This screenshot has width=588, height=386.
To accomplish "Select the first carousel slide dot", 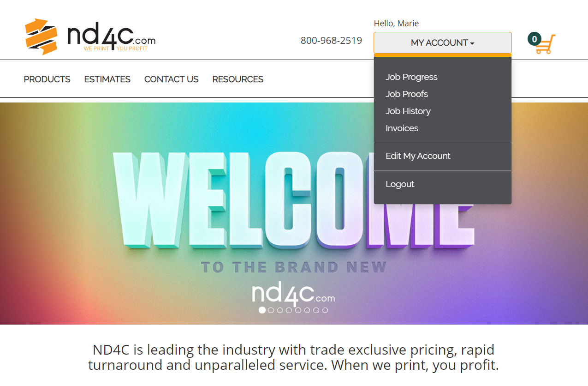I will click(262, 310).
